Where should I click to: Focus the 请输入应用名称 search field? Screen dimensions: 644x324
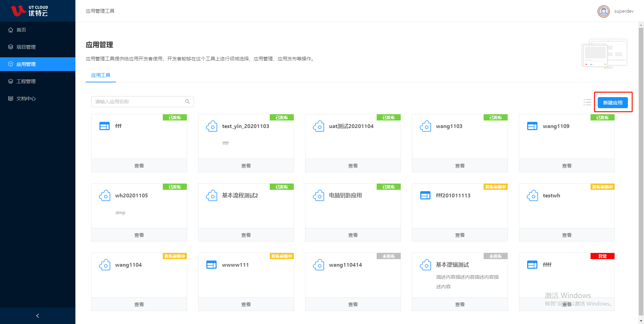(143, 102)
